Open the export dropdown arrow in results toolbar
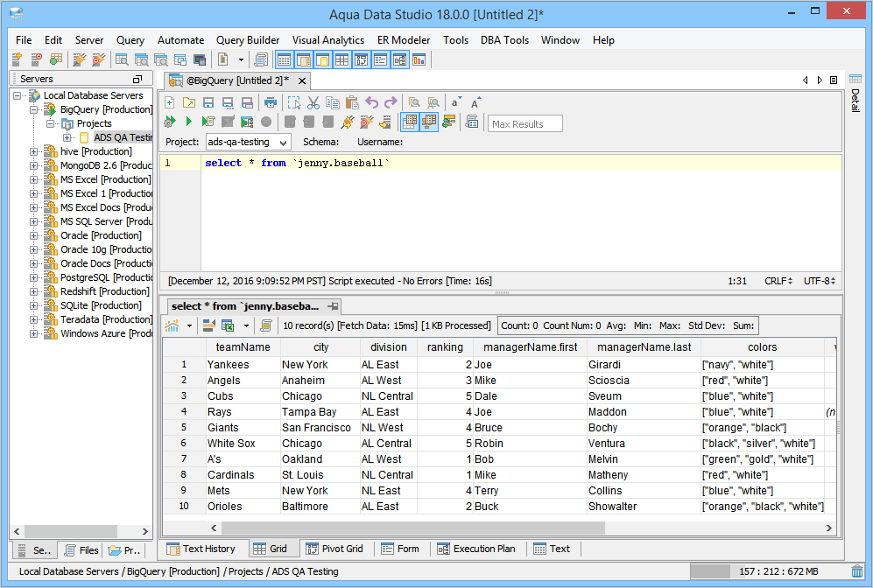Image resolution: width=873 pixels, height=588 pixels. coord(245,325)
